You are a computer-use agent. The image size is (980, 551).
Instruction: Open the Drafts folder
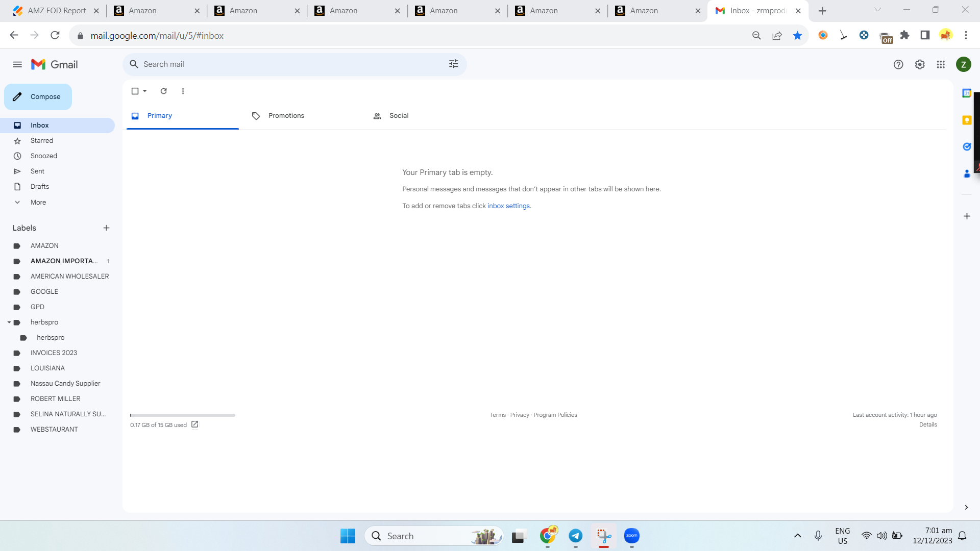click(57, 187)
